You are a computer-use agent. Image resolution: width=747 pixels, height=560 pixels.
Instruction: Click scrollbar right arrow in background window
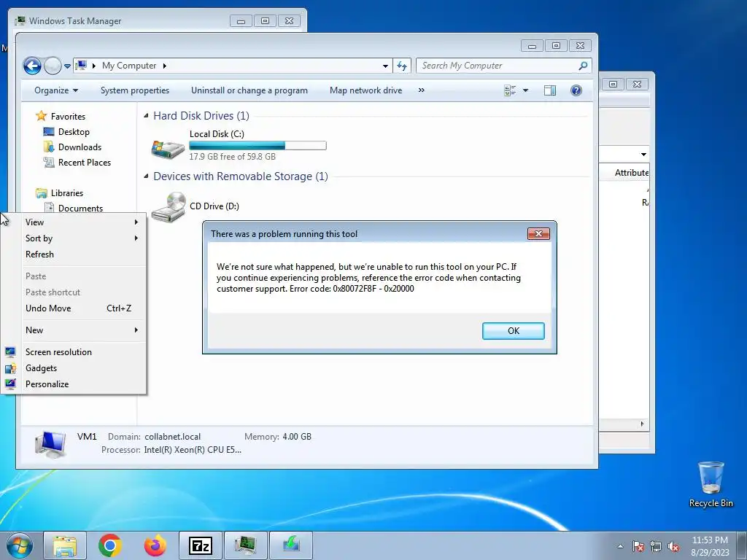coord(642,424)
